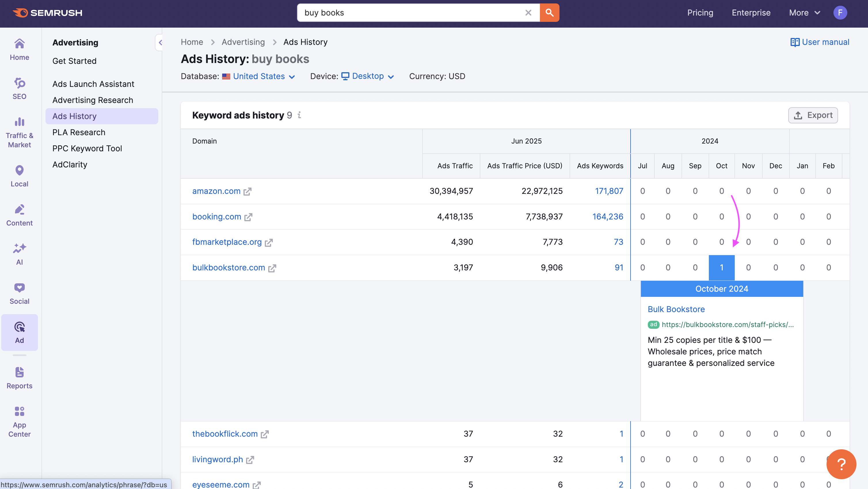Open PPC Keyword Tool menu item
Viewport: 868px width, 489px height.
pyautogui.click(x=87, y=148)
